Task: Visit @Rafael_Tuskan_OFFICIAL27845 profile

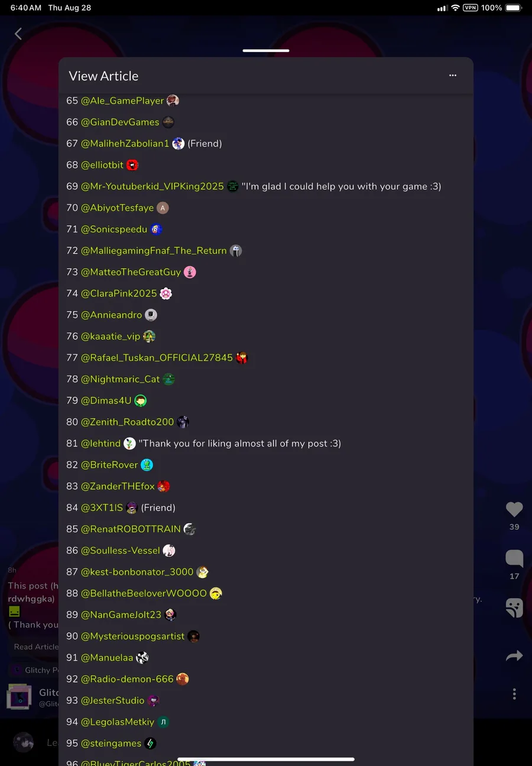Action: [157, 357]
